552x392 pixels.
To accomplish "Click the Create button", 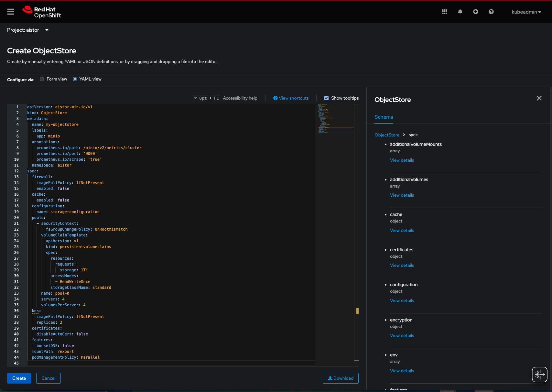I will pyautogui.click(x=19, y=378).
